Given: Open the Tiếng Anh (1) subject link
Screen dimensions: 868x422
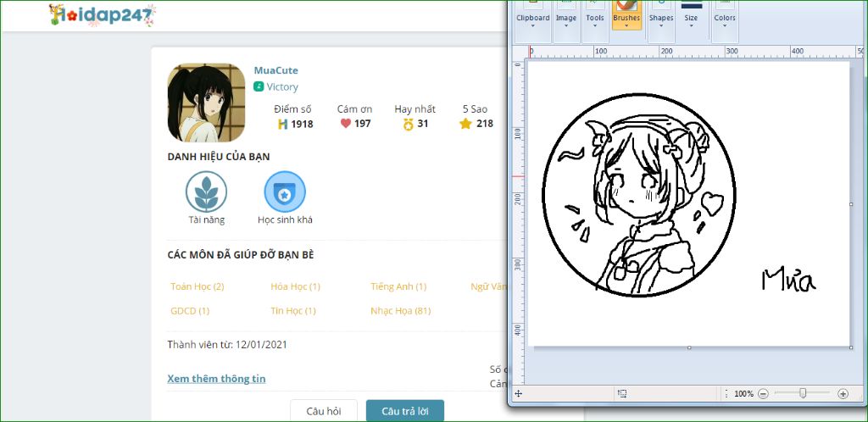Looking at the screenshot, I should (398, 286).
